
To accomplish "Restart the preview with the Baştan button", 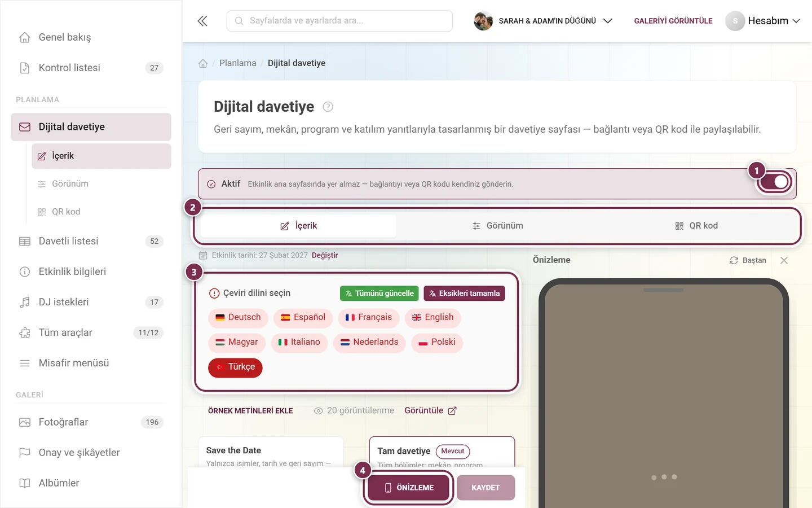I will pos(748,260).
